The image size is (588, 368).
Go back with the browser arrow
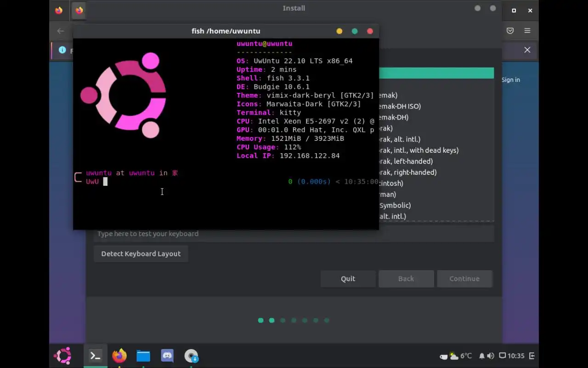pyautogui.click(x=61, y=31)
